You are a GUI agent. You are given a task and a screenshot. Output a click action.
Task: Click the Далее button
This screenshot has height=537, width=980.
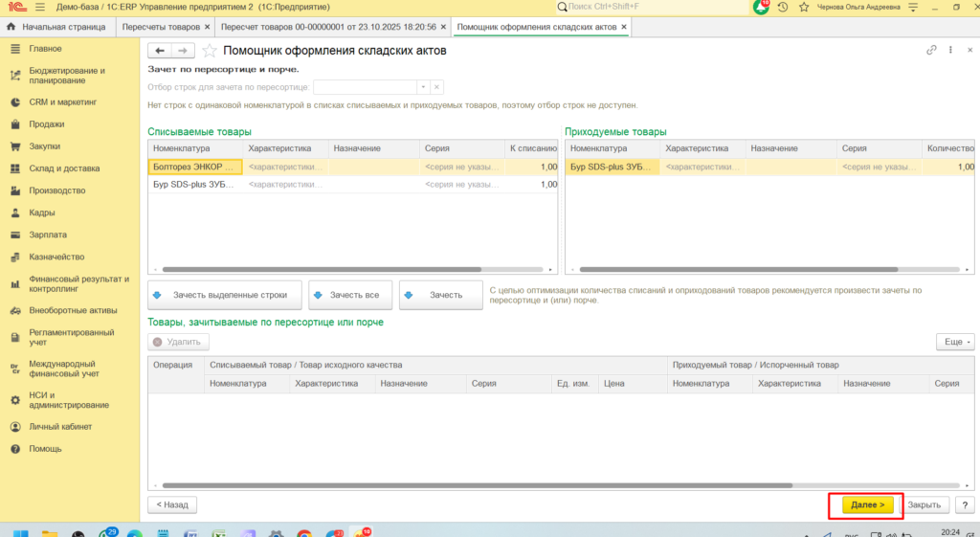(867, 504)
